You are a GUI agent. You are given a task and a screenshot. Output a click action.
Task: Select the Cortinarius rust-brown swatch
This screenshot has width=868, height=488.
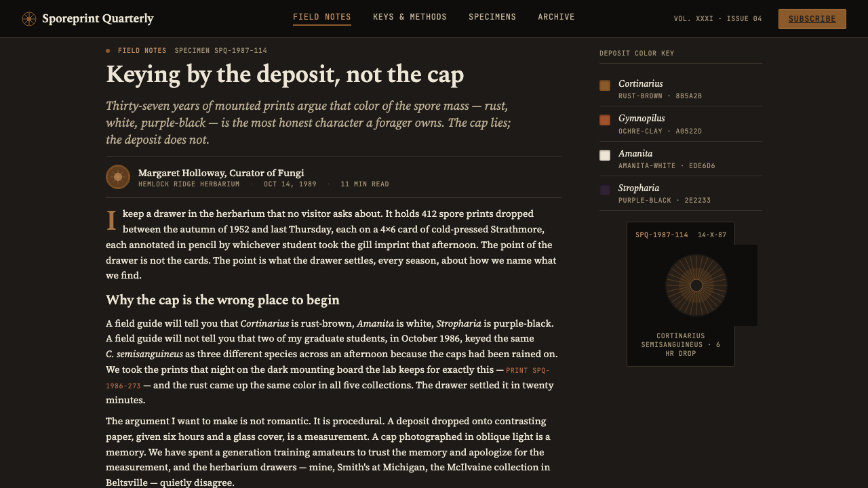(x=605, y=85)
